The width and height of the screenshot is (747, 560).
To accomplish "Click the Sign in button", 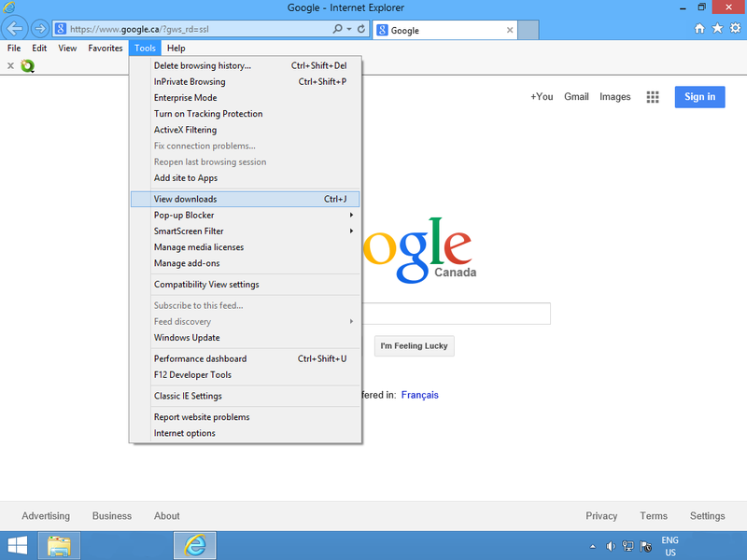I will (x=699, y=97).
